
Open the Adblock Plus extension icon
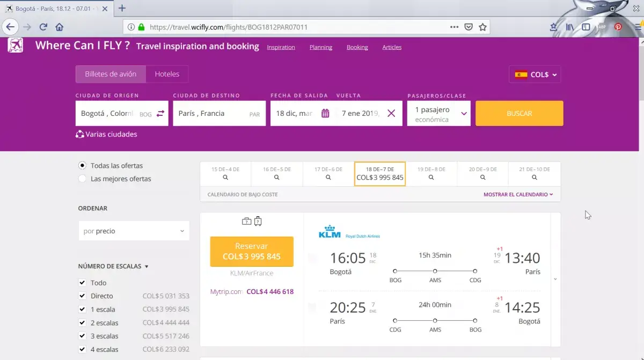pos(602,27)
